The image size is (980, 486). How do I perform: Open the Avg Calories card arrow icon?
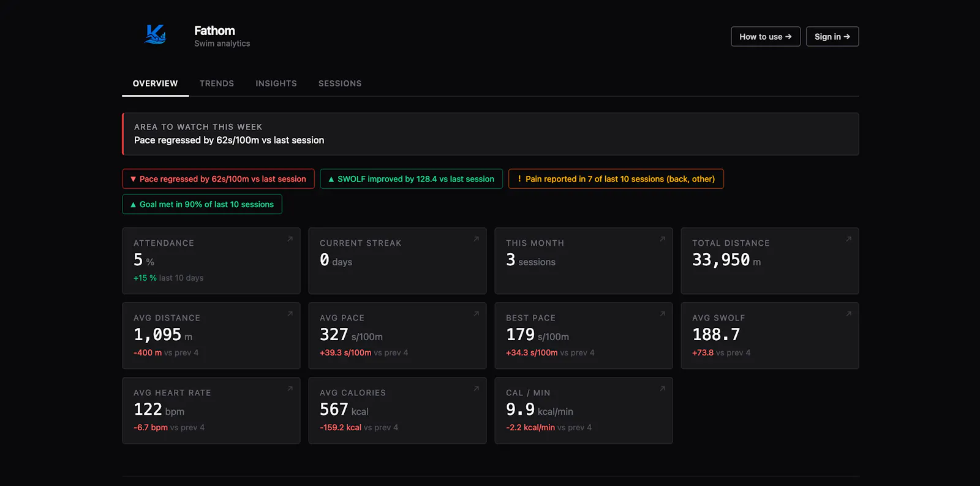476,389
